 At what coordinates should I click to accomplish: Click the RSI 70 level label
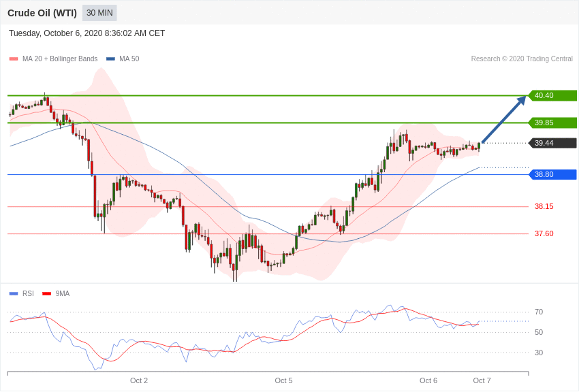point(539,312)
